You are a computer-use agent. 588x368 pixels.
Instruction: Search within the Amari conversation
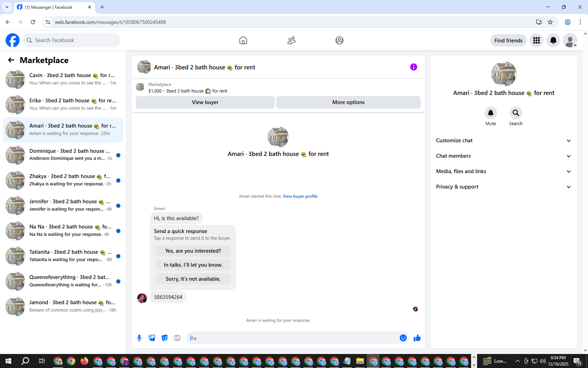coord(516,113)
